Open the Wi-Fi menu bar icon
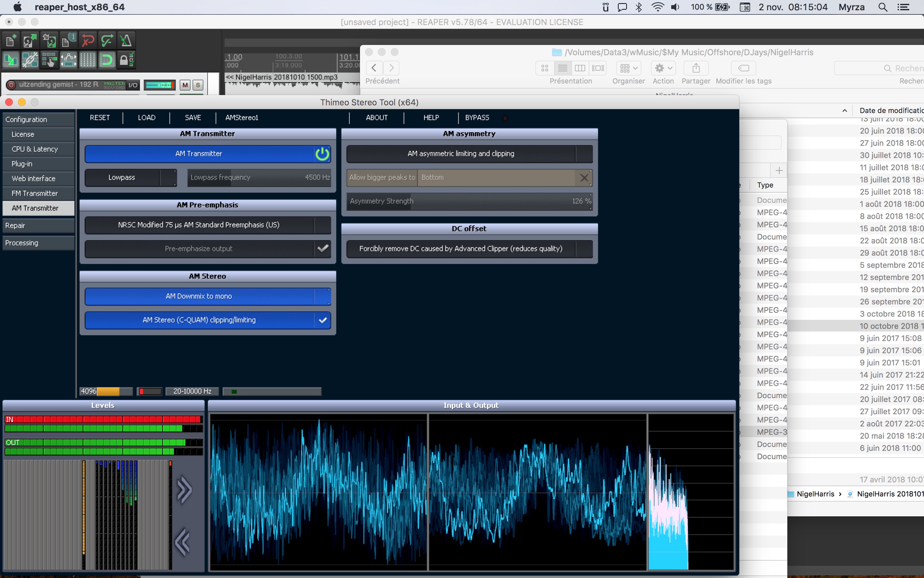The width and height of the screenshot is (924, 578). coord(657,7)
